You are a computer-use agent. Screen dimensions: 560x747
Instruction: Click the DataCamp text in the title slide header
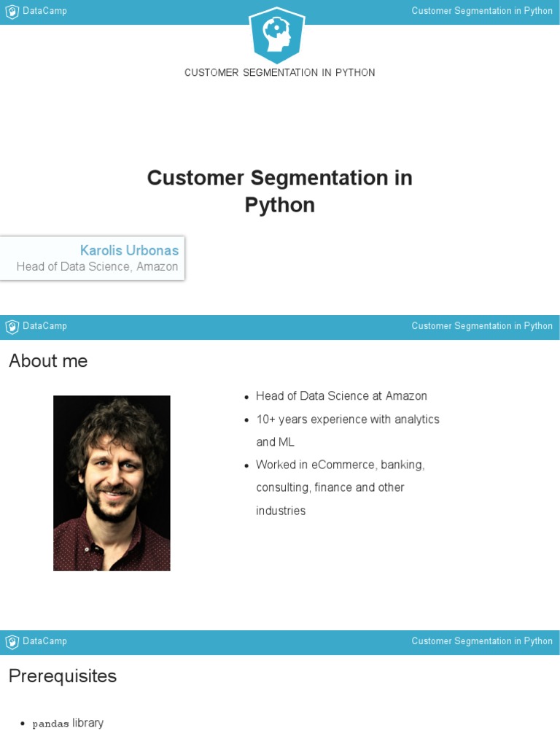[45, 11]
